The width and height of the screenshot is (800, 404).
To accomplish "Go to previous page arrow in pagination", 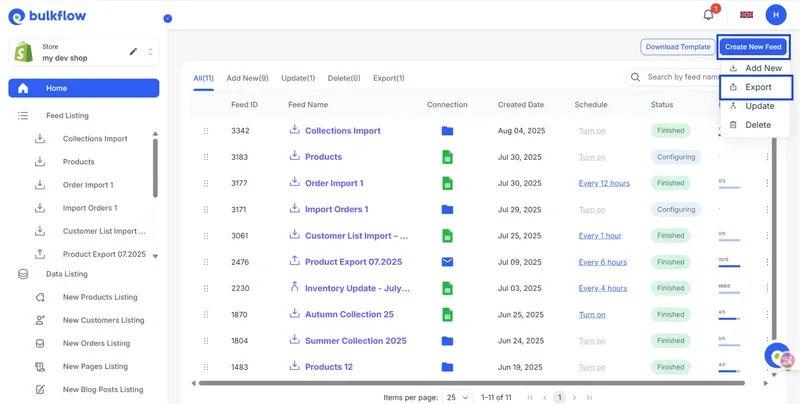I will click(x=545, y=397).
